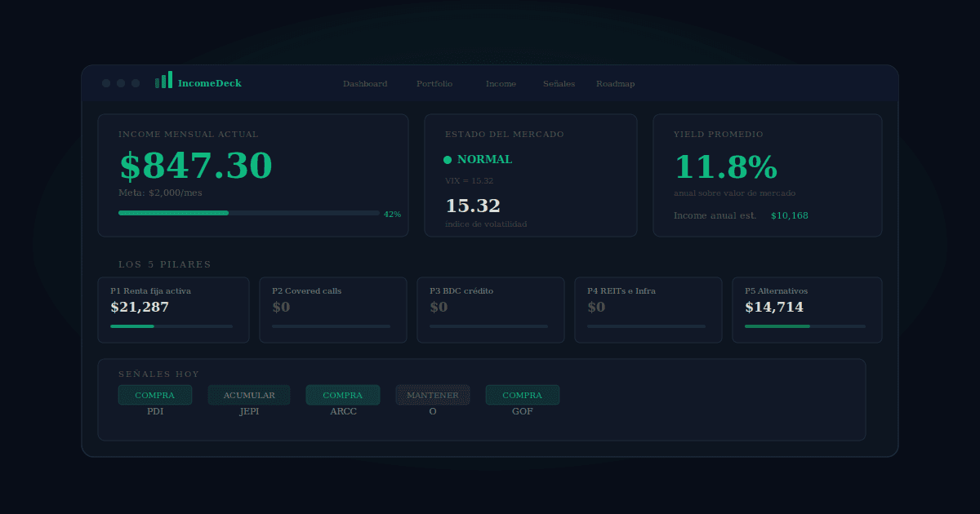Open the P4 REITs e Infra card

pyautogui.click(x=648, y=310)
